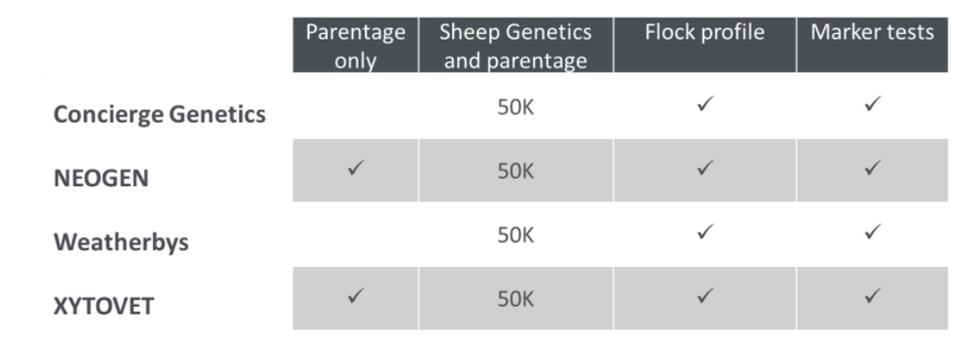Select the Flock profile column header
Image resolution: width=980 pixels, height=348 pixels.
705,45
